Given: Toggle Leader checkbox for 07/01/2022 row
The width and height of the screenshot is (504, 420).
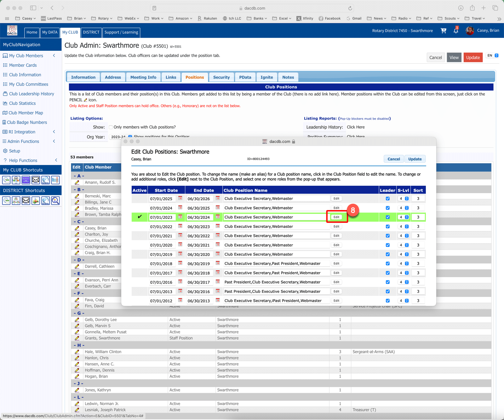Looking at the screenshot, I should [x=388, y=226].
